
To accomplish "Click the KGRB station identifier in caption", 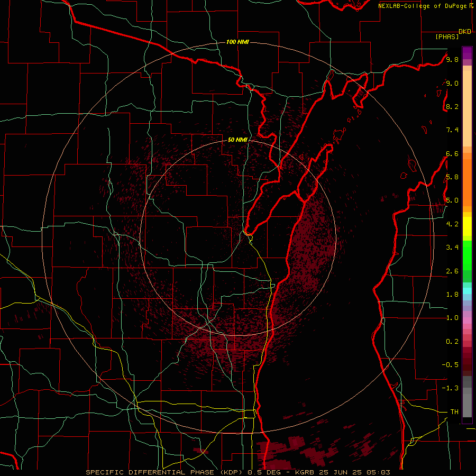I will click(x=305, y=472).
